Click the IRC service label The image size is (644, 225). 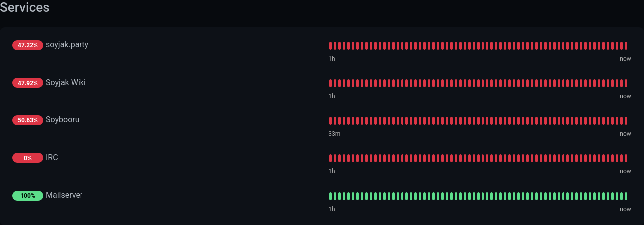pyautogui.click(x=52, y=158)
